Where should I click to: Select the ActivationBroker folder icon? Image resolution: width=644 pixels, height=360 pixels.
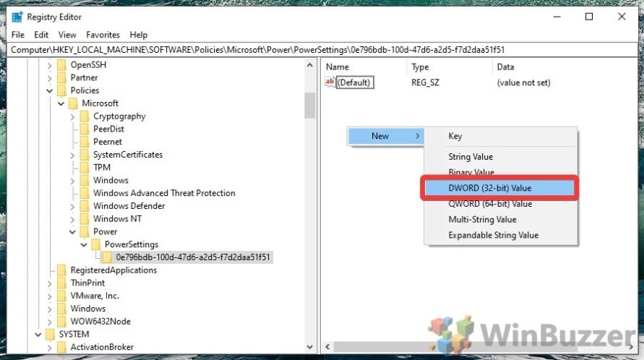61,347
